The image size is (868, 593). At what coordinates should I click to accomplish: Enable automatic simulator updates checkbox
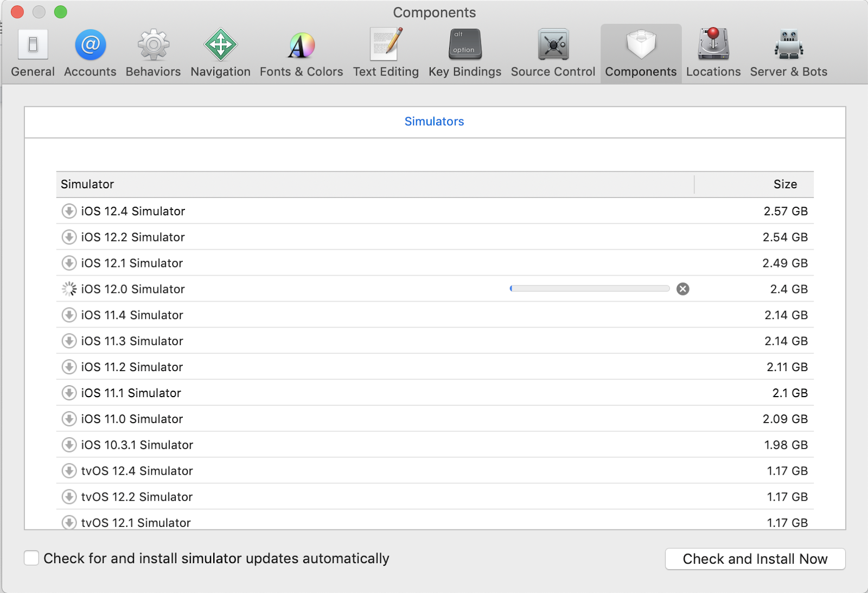tap(31, 558)
